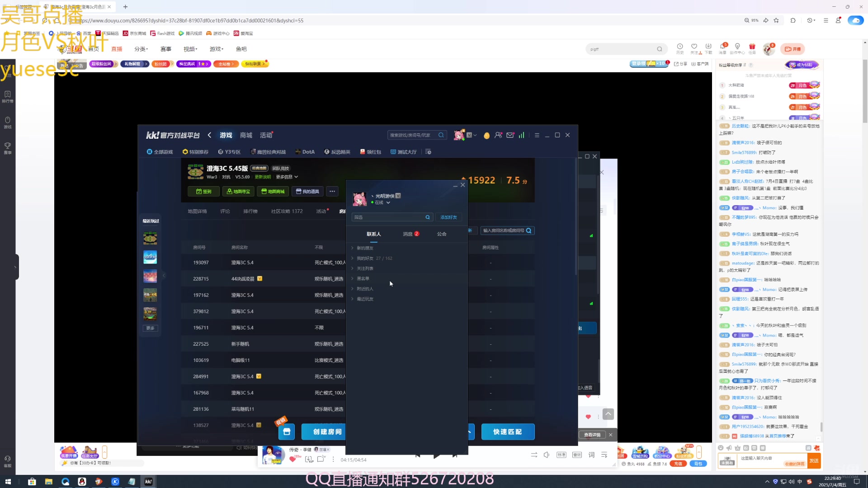
Task: Select the 游戏 tab in KK header
Action: 226,135
